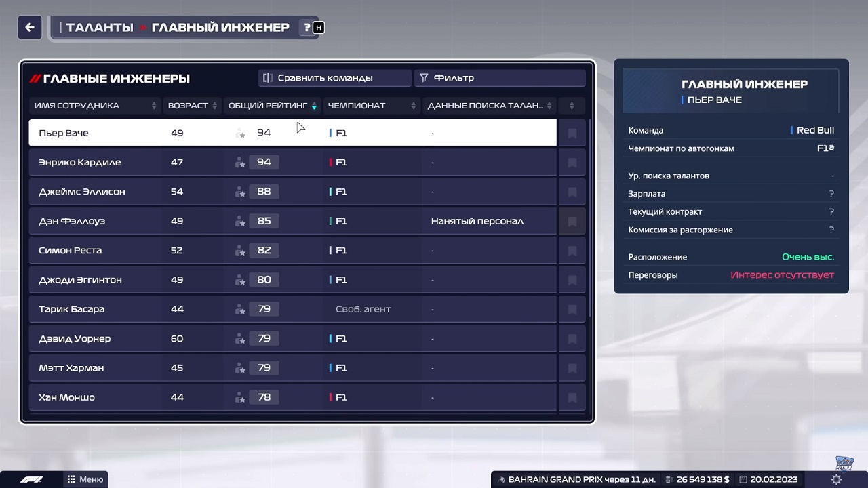Click Red Bull in the engineer details panel

(816, 130)
